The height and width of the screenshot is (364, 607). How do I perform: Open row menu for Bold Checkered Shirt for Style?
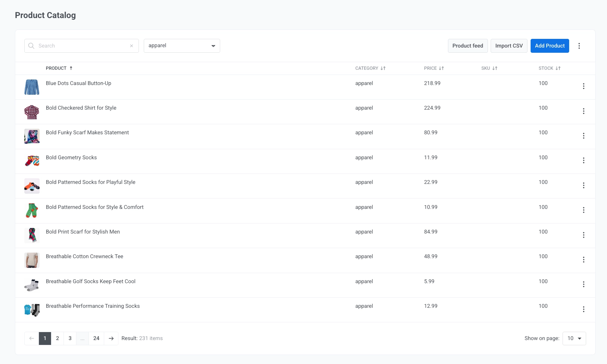[x=583, y=111]
